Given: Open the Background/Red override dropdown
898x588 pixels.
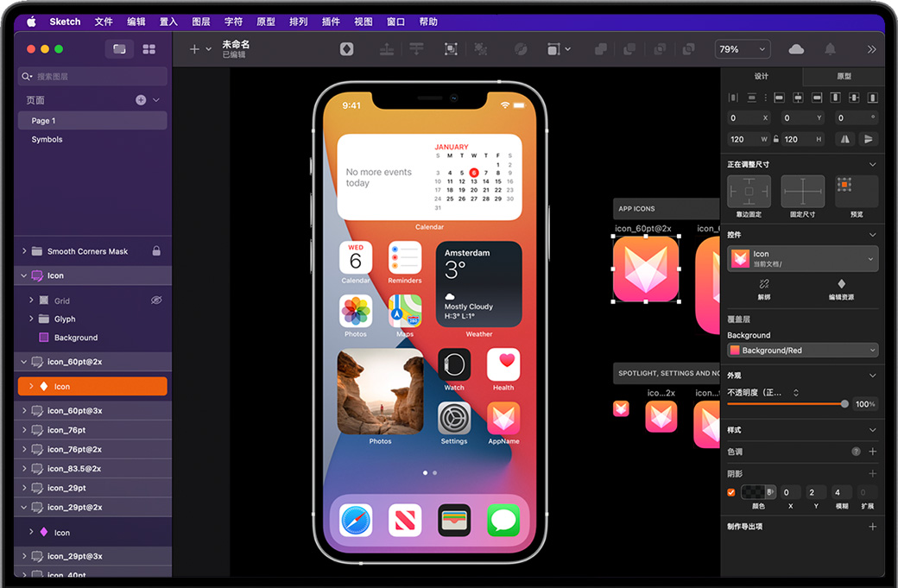Looking at the screenshot, I should pyautogui.click(x=803, y=351).
